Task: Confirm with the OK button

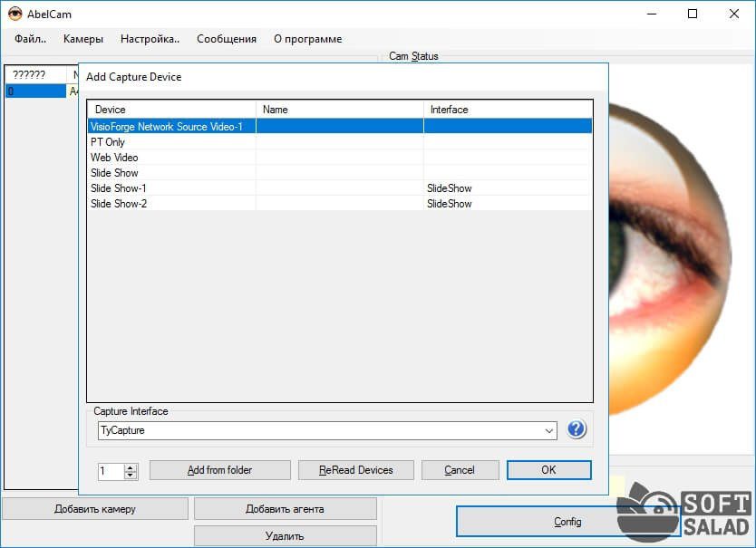Action: [548, 470]
